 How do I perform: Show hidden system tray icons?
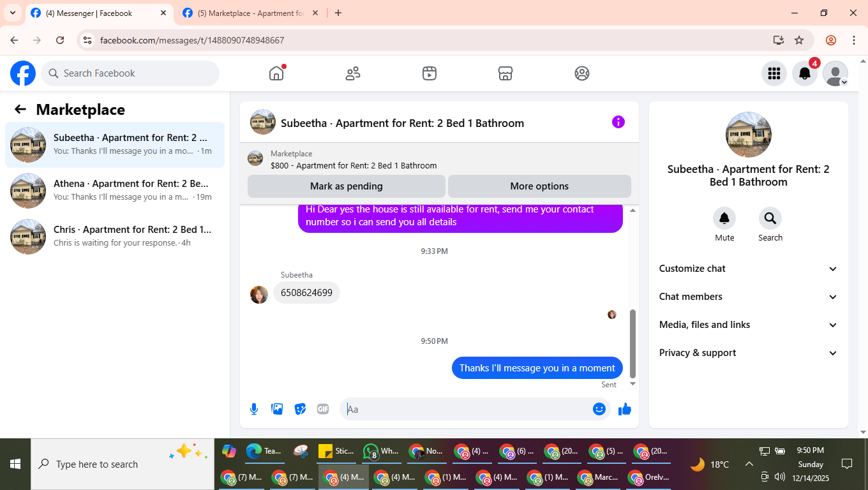pos(749,464)
